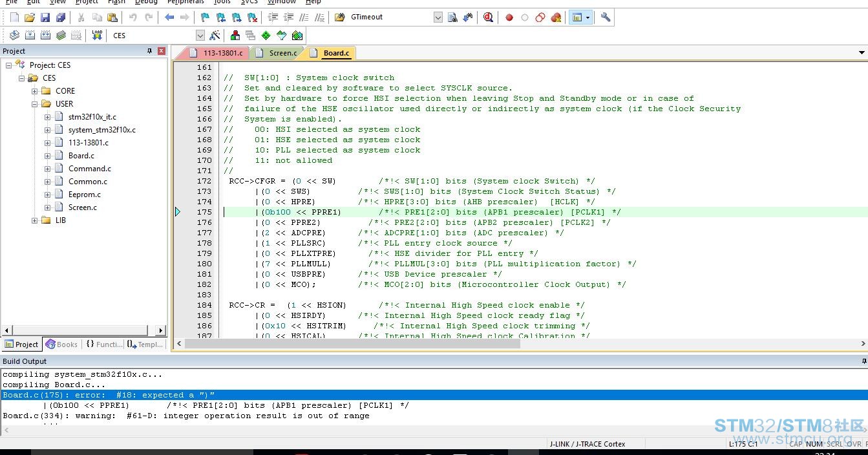Screen dimensions: 868x455
Task: Click the Open file folder icon
Action: (30, 17)
